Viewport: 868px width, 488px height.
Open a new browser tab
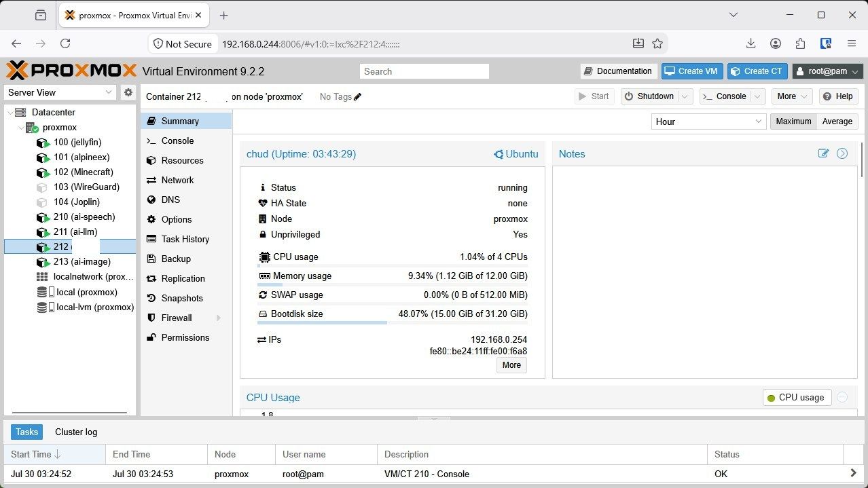(x=224, y=15)
